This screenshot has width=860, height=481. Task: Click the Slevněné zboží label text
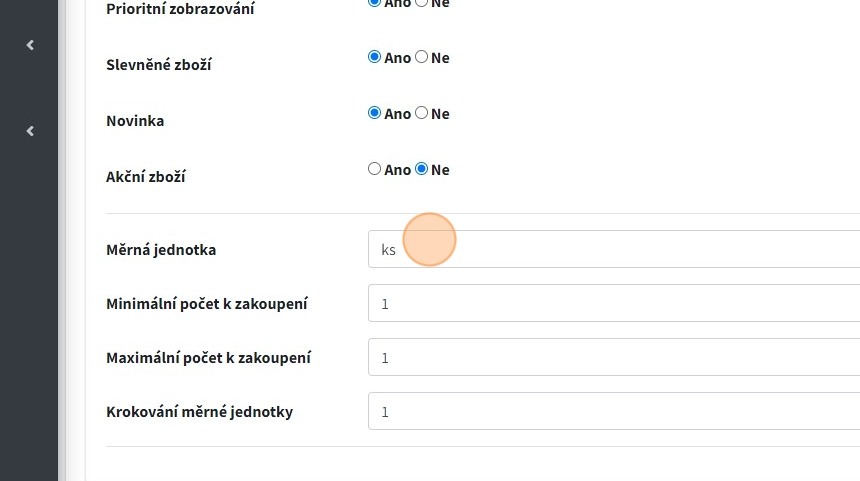(159, 65)
